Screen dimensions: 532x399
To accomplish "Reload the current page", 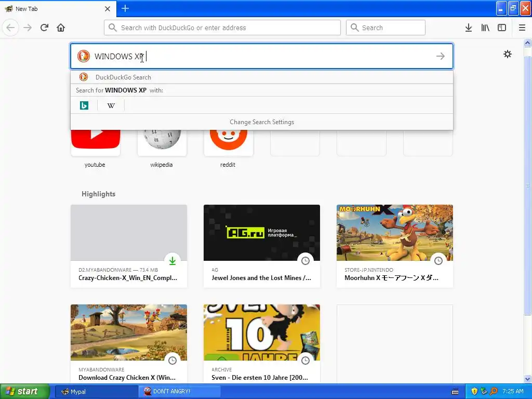I will [45, 28].
